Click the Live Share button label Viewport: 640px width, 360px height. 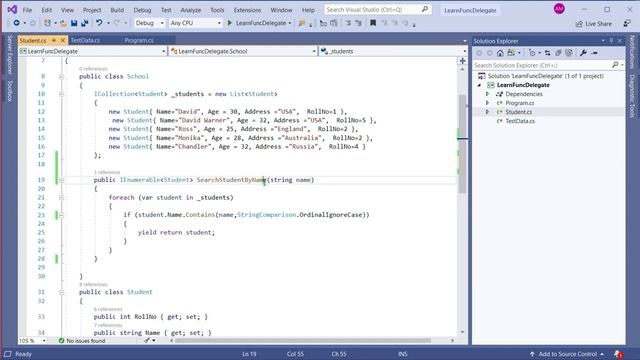tap(598, 24)
